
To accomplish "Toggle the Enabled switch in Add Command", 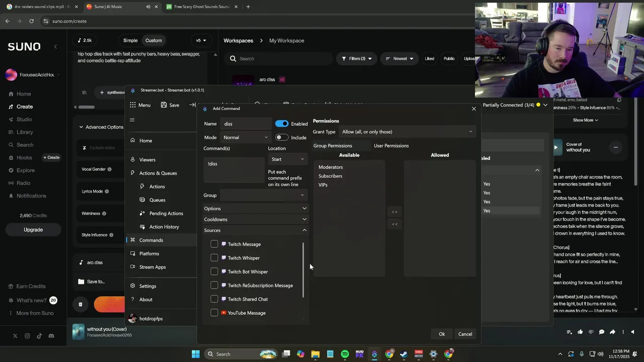I will click(282, 124).
